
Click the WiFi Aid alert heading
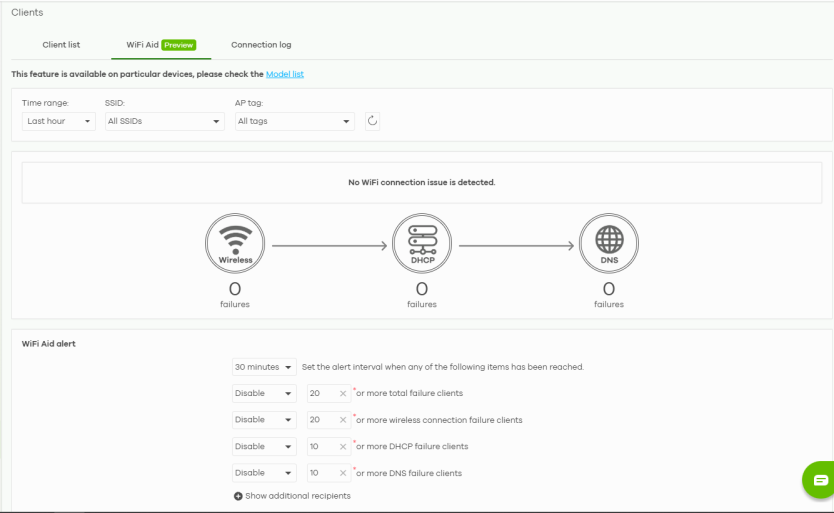point(49,344)
